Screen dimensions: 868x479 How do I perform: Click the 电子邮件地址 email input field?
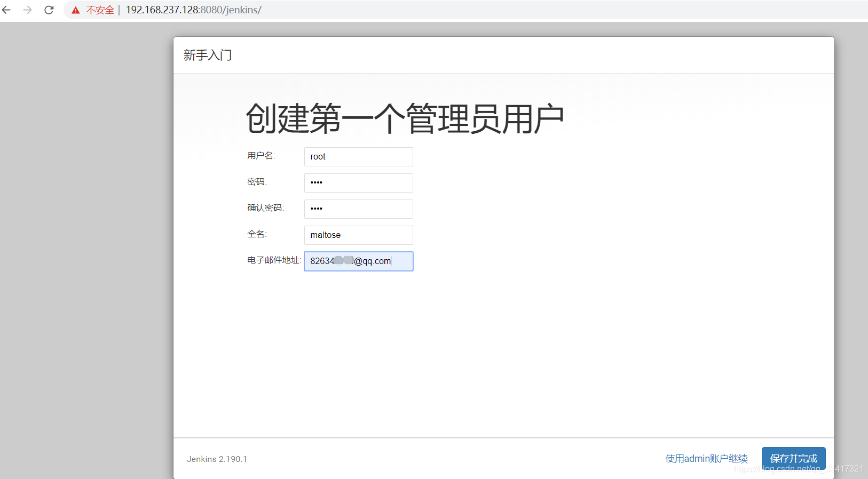[359, 261]
